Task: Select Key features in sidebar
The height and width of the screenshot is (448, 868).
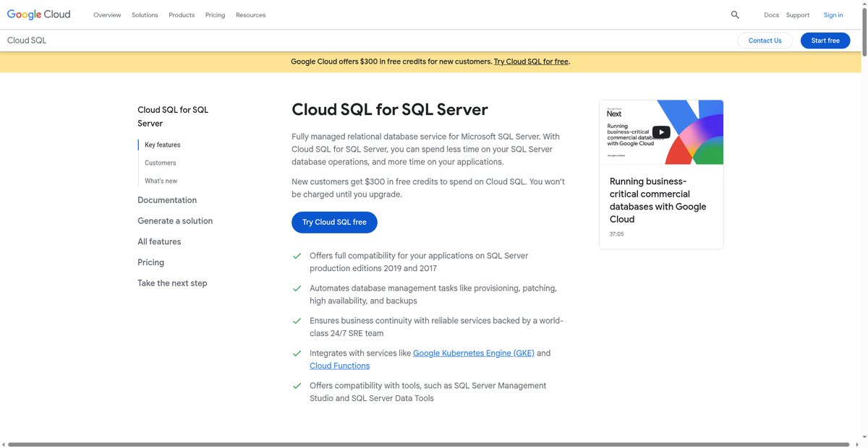Action: [x=163, y=145]
